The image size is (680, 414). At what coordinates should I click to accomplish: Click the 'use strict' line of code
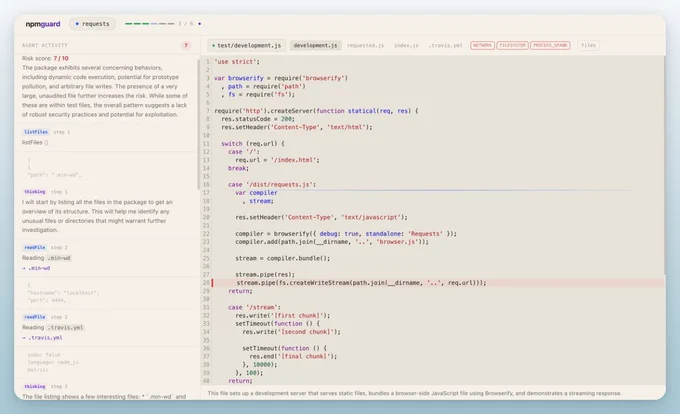(237, 62)
